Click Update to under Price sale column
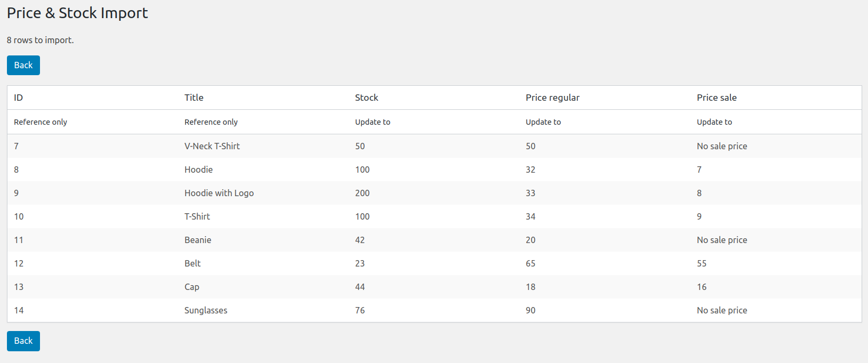This screenshot has height=363, width=868. [x=714, y=122]
